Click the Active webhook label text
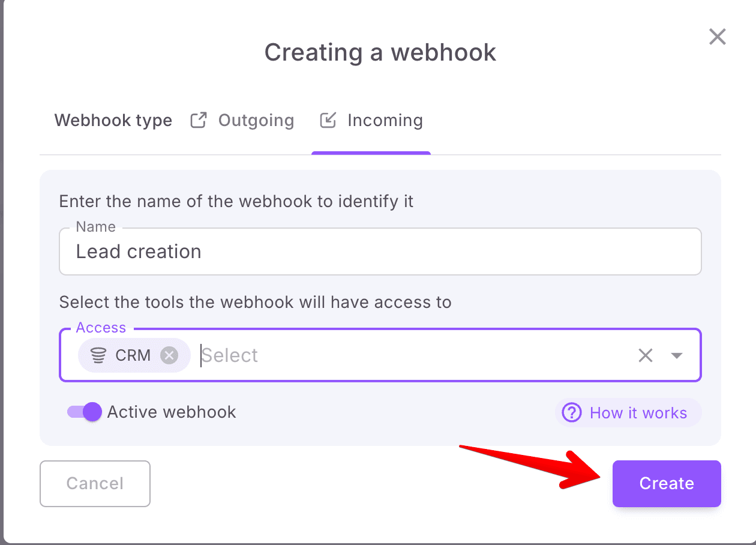 click(172, 412)
